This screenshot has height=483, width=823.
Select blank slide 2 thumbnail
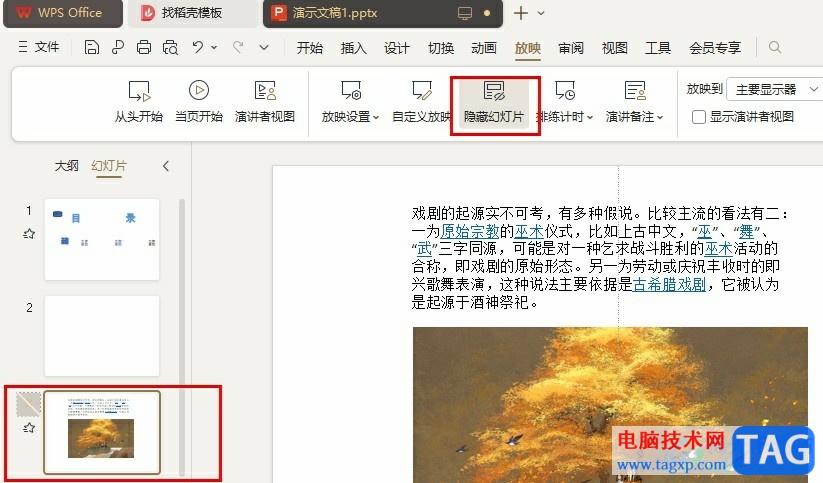102,336
